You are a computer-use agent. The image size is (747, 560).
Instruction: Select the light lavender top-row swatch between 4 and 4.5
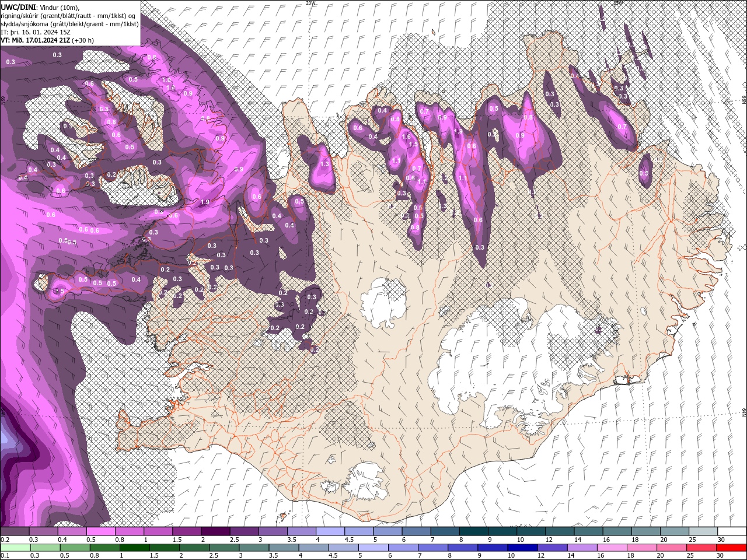(x=330, y=531)
